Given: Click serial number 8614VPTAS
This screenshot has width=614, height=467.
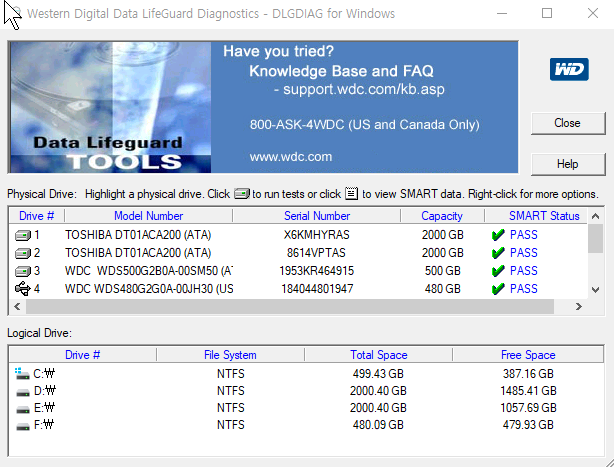Looking at the screenshot, I should click(316, 253).
